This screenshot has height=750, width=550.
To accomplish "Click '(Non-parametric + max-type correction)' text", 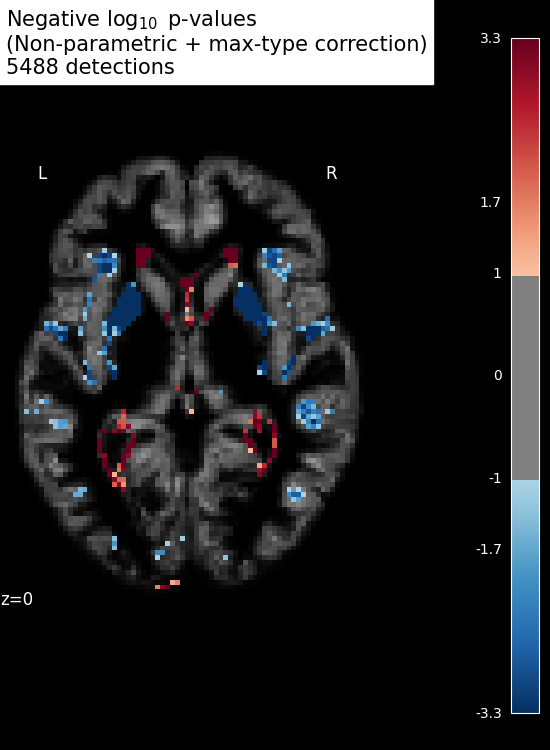I will pyautogui.click(x=217, y=44).
